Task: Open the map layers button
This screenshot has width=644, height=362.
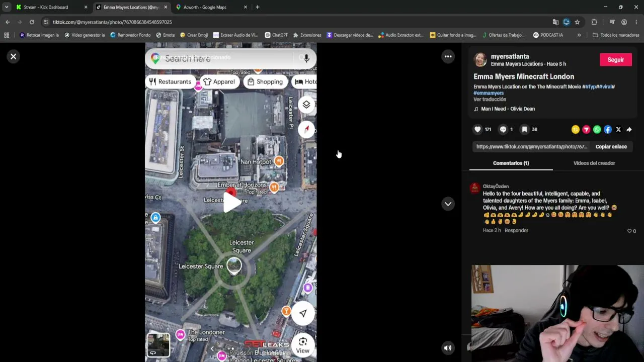Action: (x=306, y=105)
